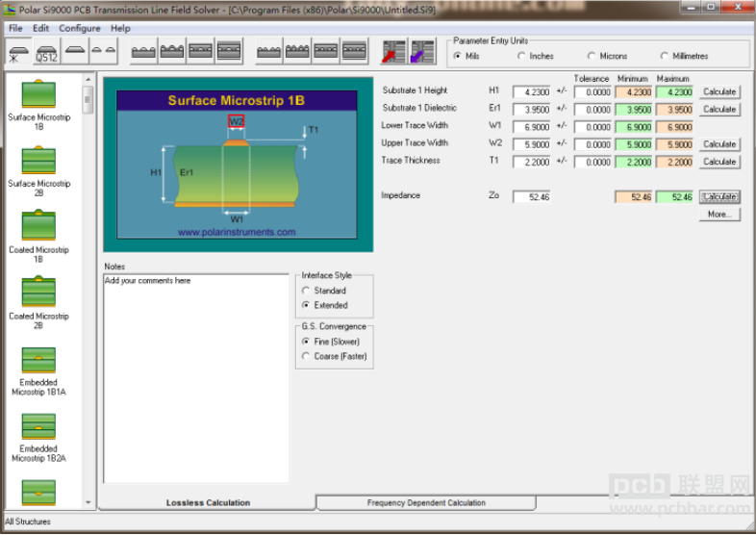Click the QS12 quick-select toolbar icon

coord(46,52)
